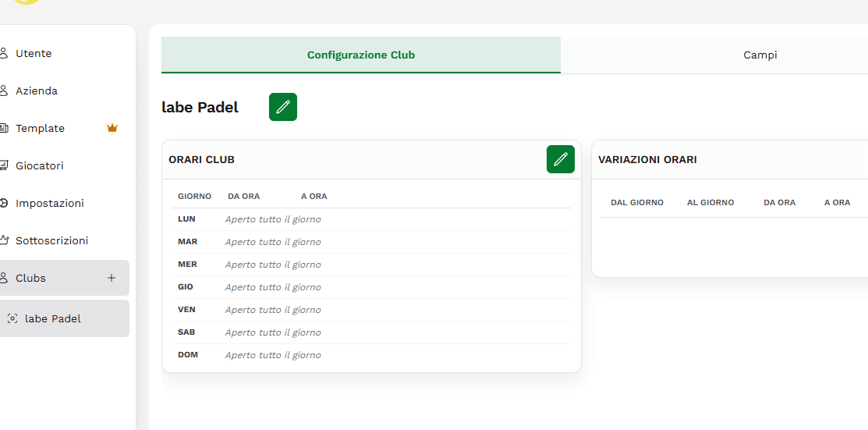The image size is (868, 430).
Task: Click the Utente person icon in sidebar
Action: [4, 53]
